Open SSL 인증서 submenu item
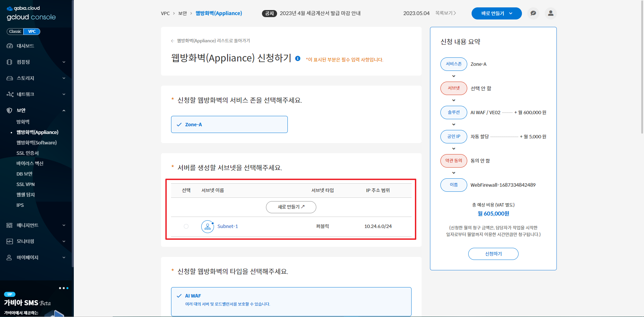644x317 pixels. pos(28,153)
